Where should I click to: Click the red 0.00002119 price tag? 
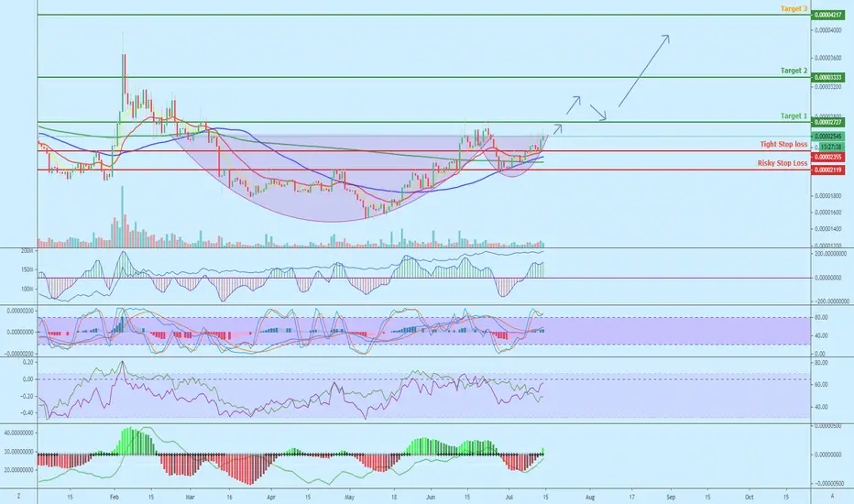coord(827,170)
